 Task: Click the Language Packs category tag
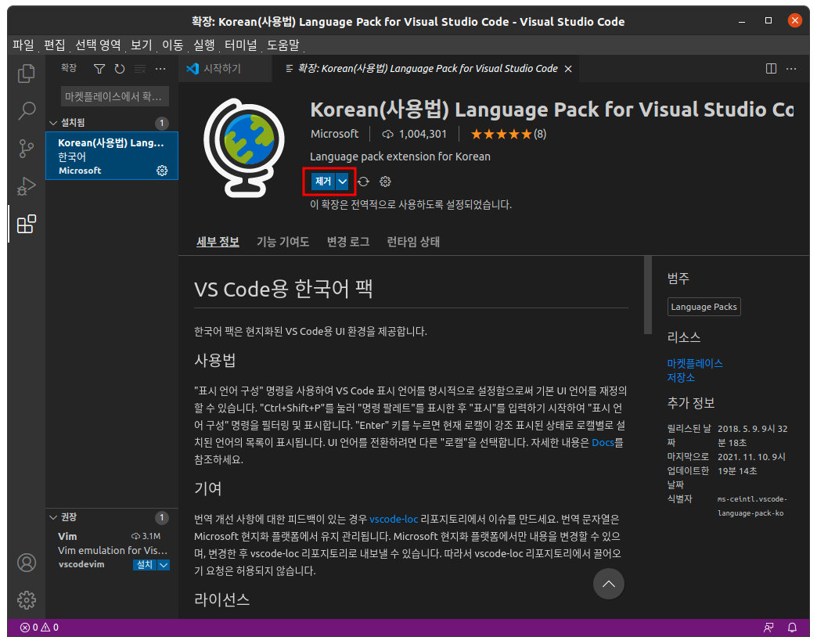[x=704, y=307]
